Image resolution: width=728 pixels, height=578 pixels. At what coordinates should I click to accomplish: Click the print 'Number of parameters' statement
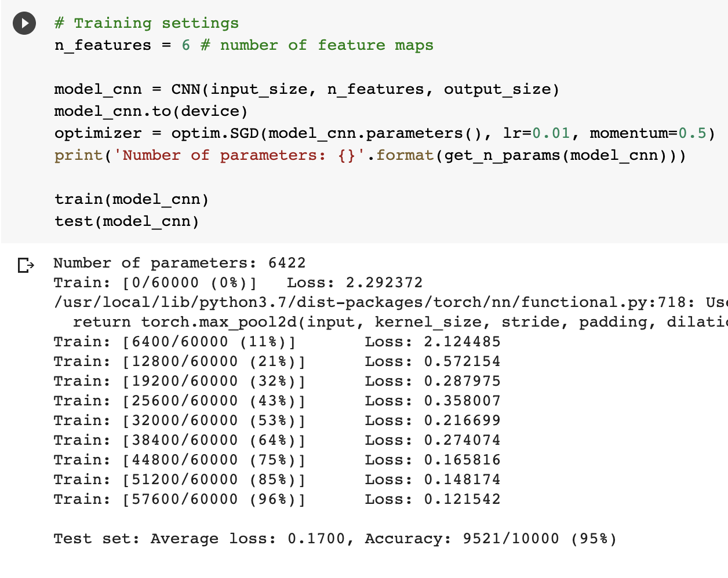click(x=370, y=155)
